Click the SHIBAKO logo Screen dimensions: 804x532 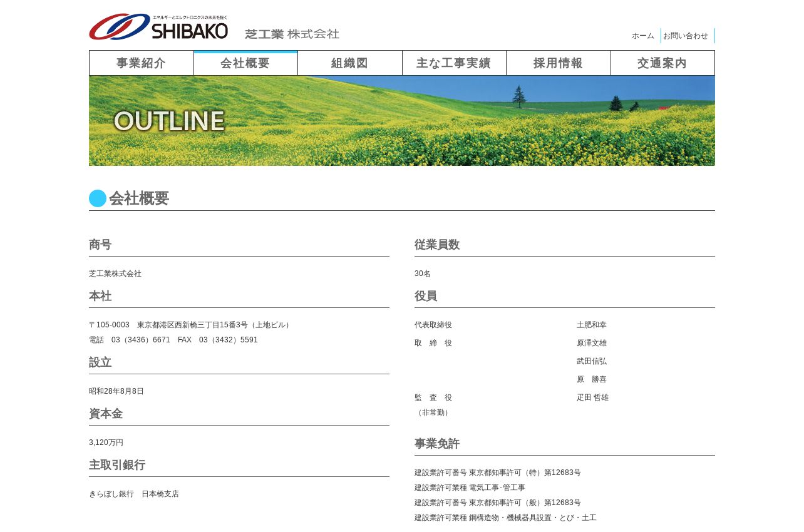pyautogui.click(x=158, y=27)
